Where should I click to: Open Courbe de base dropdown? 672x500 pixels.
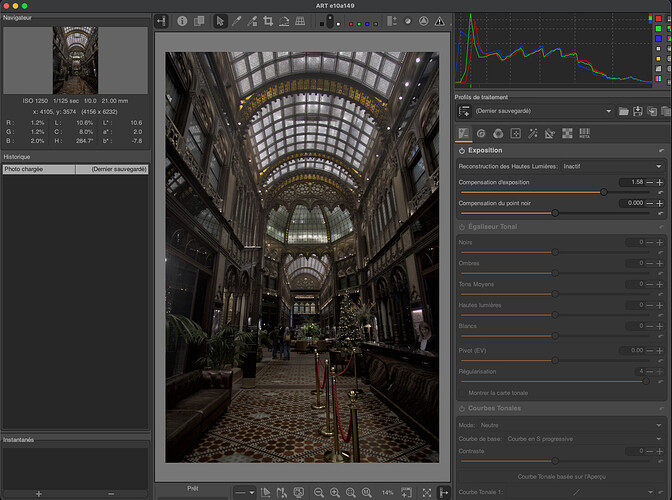click(x=585, y=439)
